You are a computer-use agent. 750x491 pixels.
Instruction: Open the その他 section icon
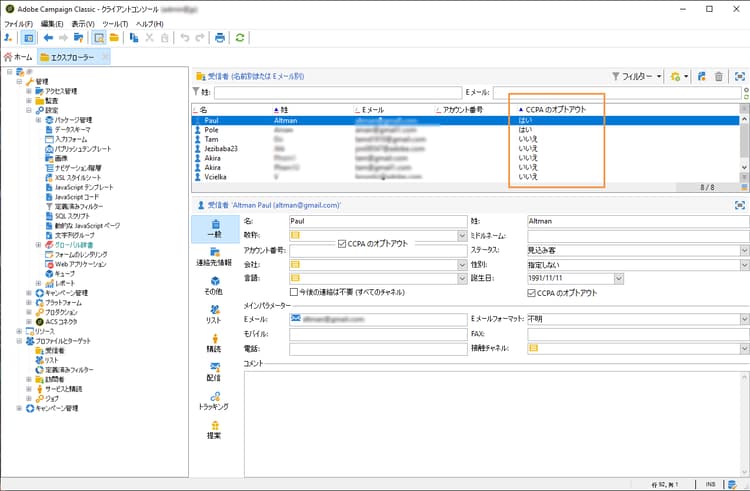[x=214, y=286]
